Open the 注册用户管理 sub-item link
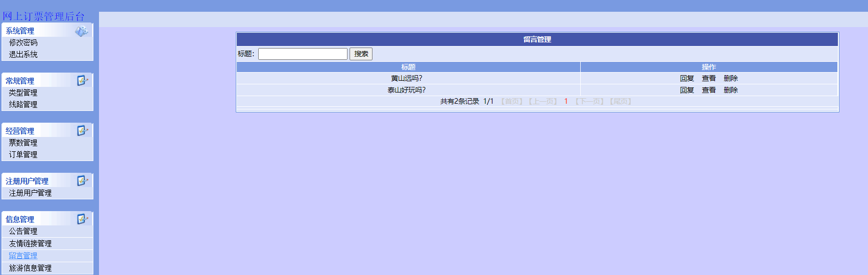868x275 pixels. pos(30,193)
